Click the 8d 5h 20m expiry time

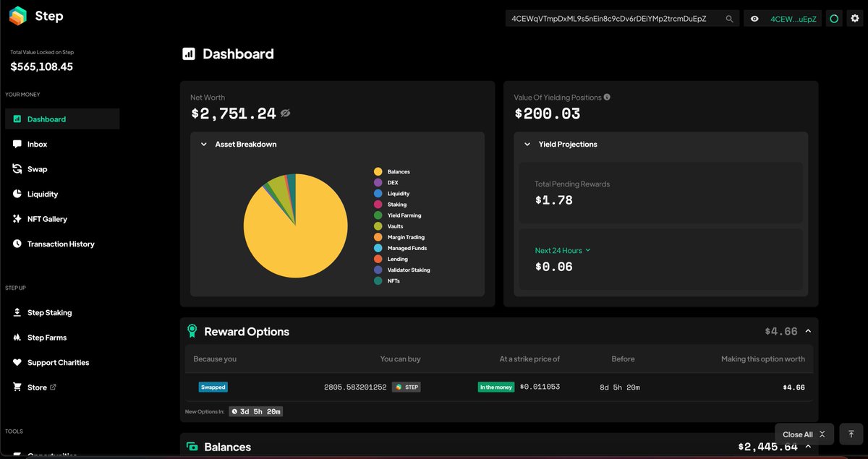(620, 387)
